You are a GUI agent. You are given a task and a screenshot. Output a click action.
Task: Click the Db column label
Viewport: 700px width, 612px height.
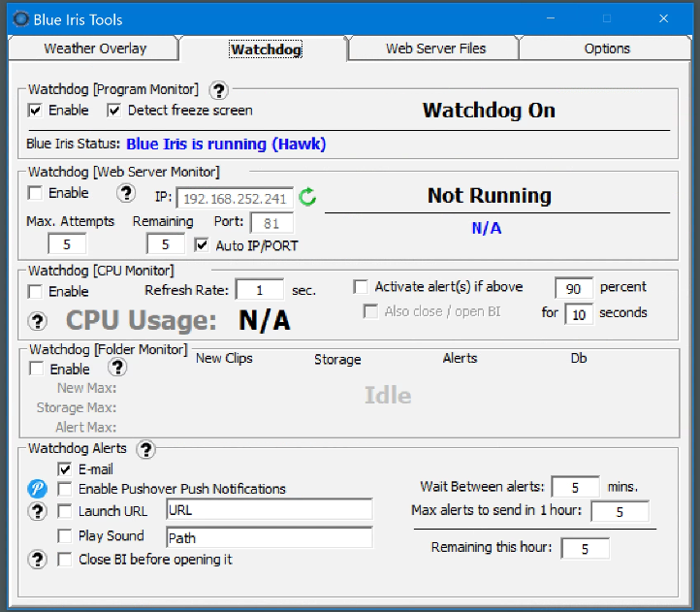579,358
